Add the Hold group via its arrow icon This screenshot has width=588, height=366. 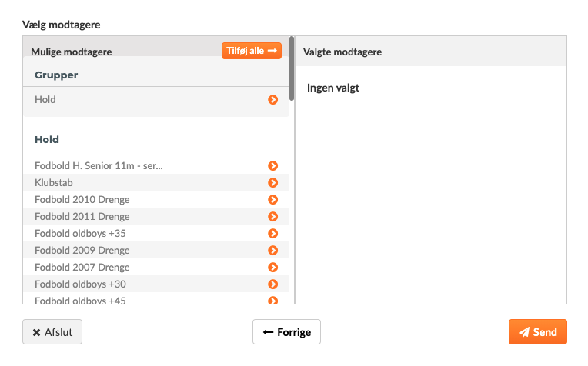pos(272,100)
